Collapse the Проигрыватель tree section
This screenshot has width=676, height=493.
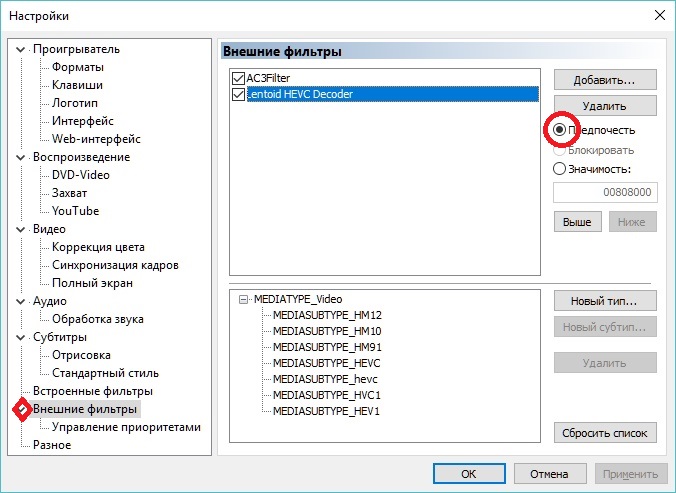coord(20,50)
